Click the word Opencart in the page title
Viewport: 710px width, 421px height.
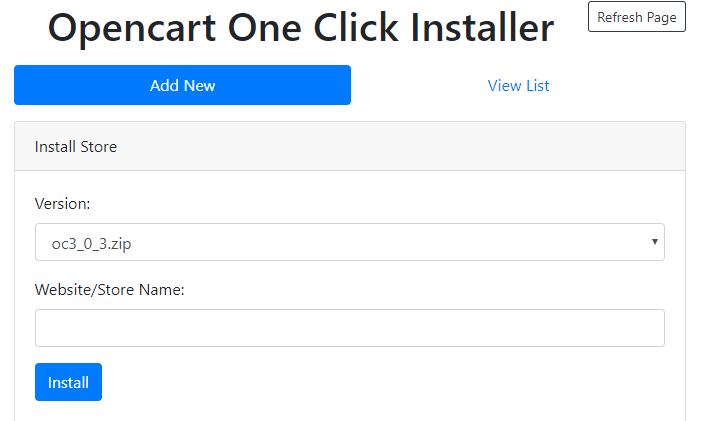(132, 29)
